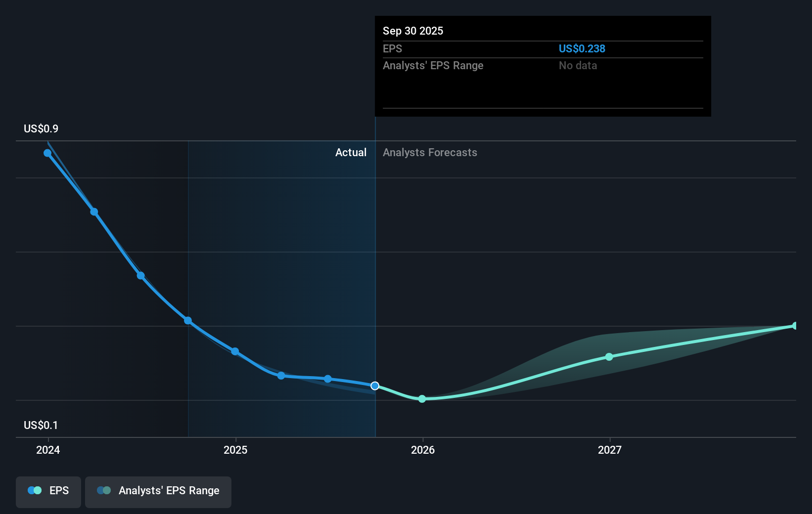Click the first 2024 EPS data point
Image resolution: width=812 pixels, height=514 pixels.
pyautogui.click(x=47, y=153)
